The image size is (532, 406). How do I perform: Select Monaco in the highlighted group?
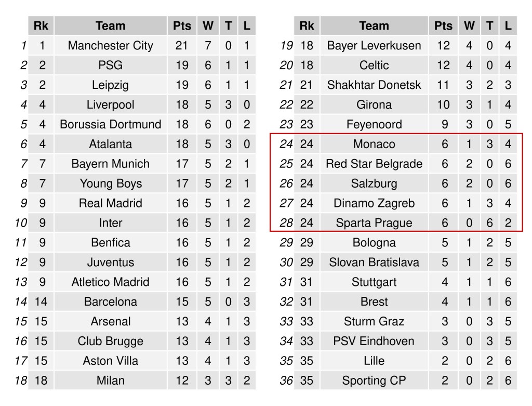(x=374, y=145)
